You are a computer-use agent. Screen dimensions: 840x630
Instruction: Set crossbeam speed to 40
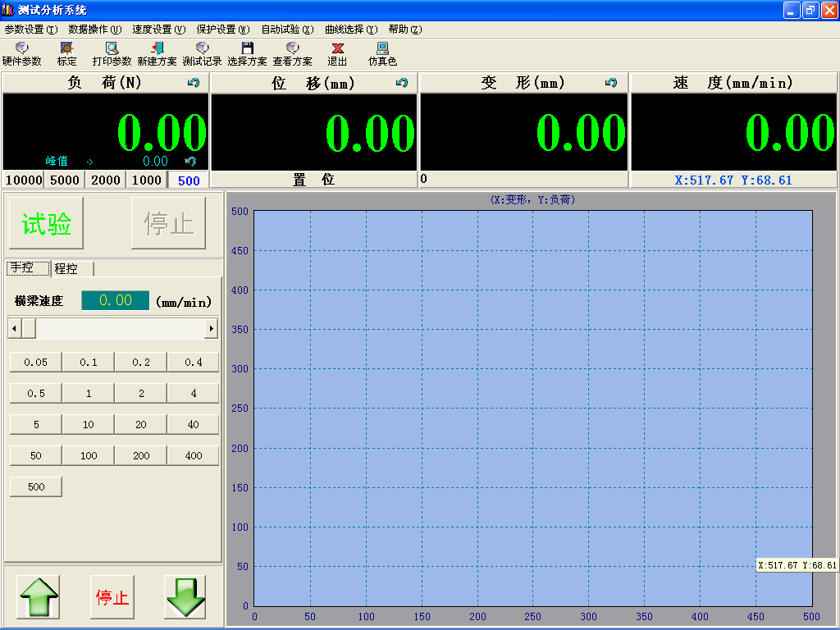194,424
